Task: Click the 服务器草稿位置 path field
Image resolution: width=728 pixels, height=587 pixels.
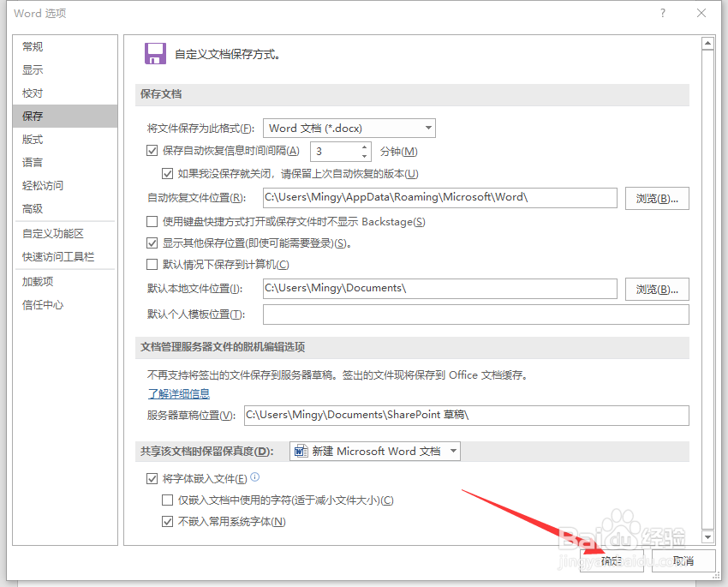Action: 467,415
